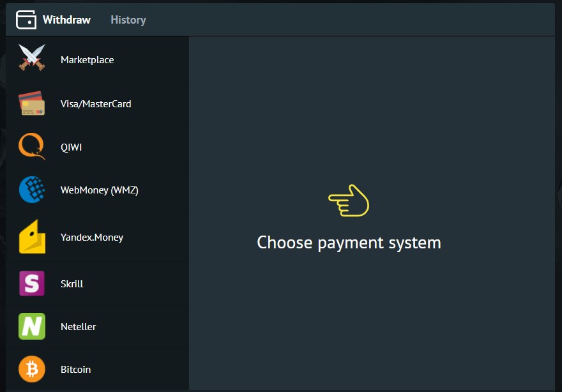The width and height of the screenshot is (562, 392).
Task: Click the orange Bitcoin coin icon
Action: 31,369
